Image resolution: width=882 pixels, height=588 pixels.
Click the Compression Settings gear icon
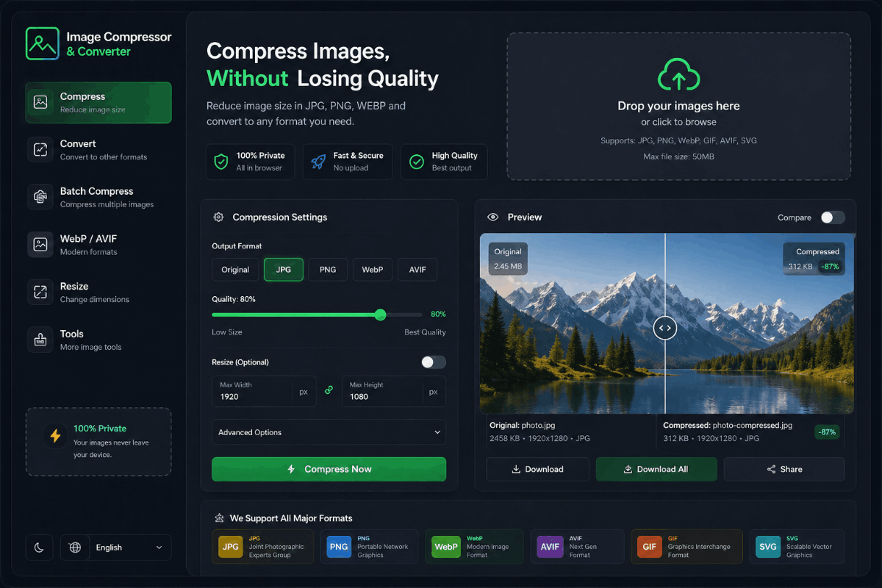pos(218,217)
